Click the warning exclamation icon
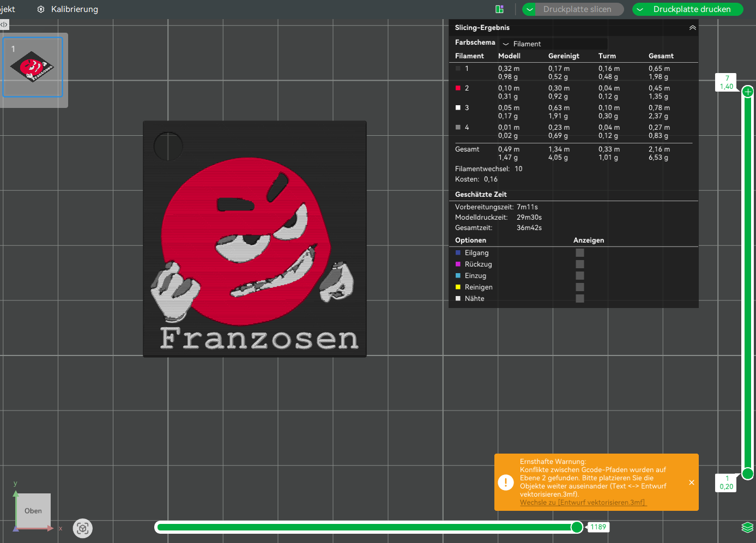 click(506, 482)
